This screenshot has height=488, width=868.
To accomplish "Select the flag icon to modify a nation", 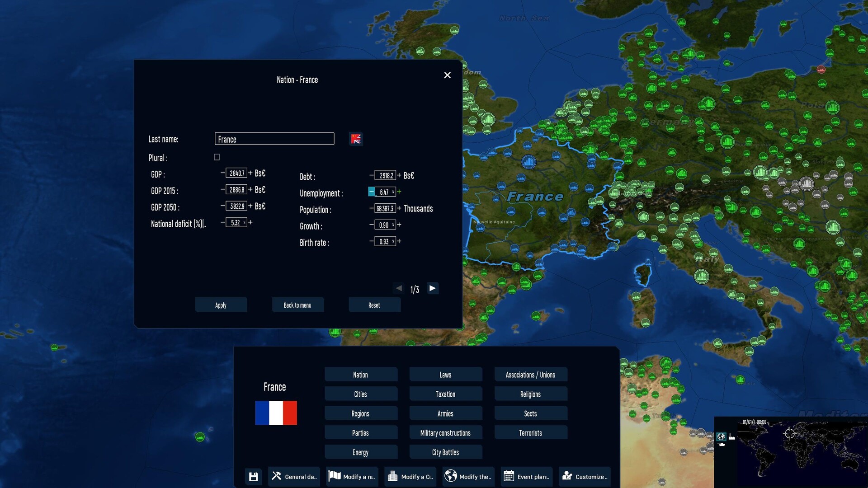I will pos(335,476).
